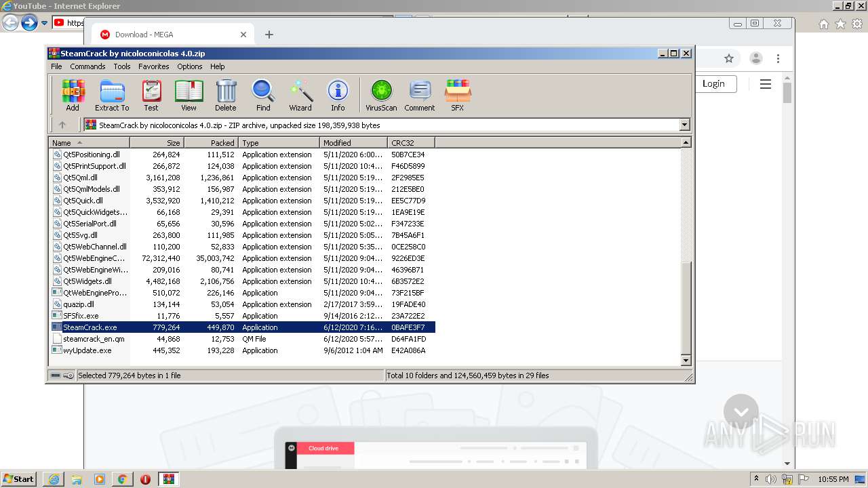This screenshot has height=488, width=868.
Task: Open Internet Explorer from the taskbar
Action: click(x=54, y=479)
